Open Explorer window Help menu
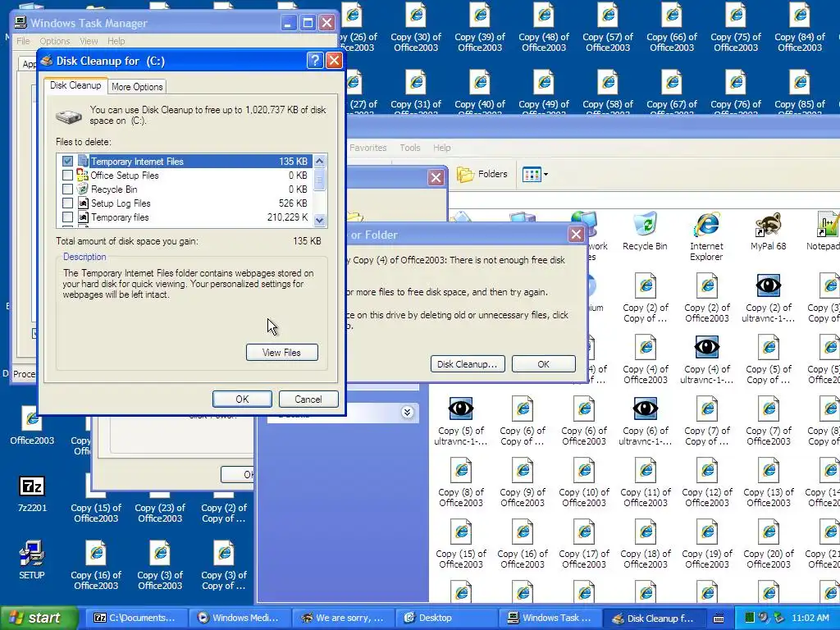The height and width of the screenshot is (630, 840). [x=442, y=148]
